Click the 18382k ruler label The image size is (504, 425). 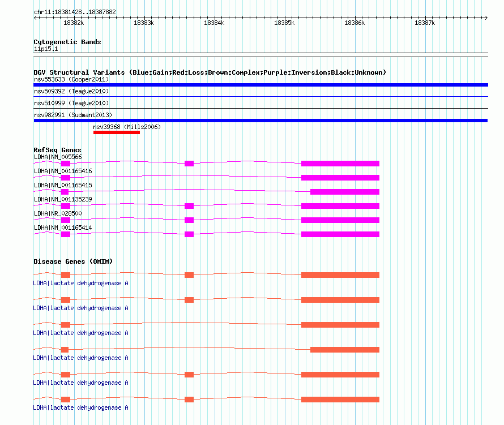(x=74, y=23)
